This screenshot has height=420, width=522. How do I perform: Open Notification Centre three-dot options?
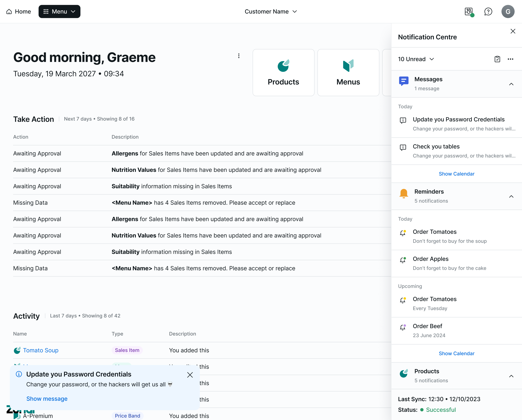coord(510,59)
